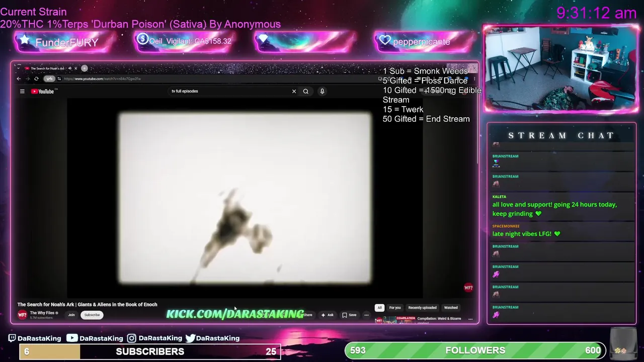The height and width of the screenshot is (362, 644).
Task: Open The Why Files channel name
Action: point(42,313)
